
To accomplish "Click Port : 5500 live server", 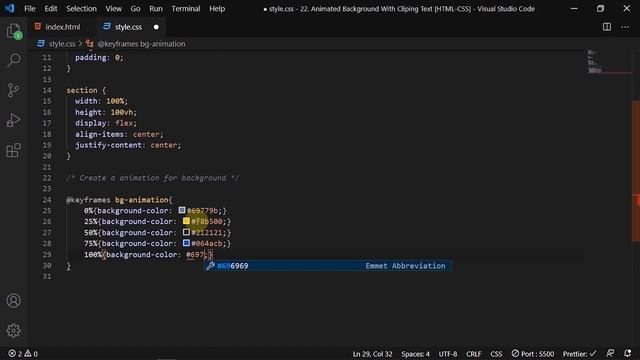I will point(533,354).
